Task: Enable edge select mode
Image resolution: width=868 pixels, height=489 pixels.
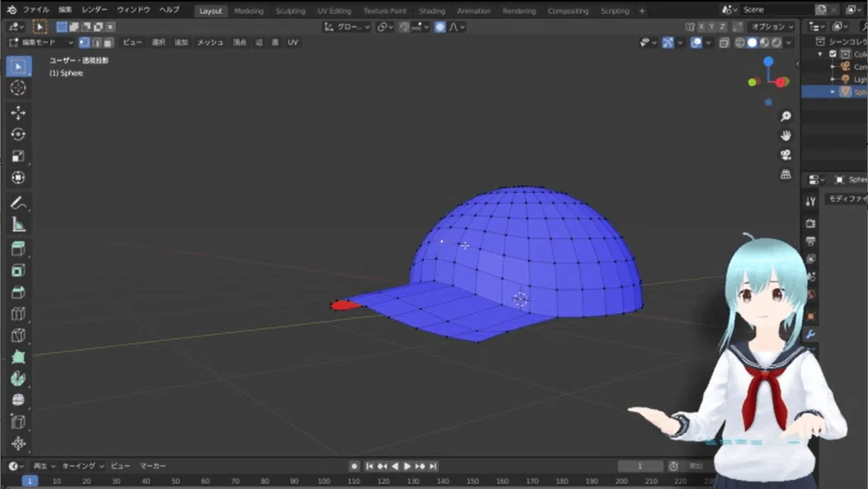Action: (97, 42)
